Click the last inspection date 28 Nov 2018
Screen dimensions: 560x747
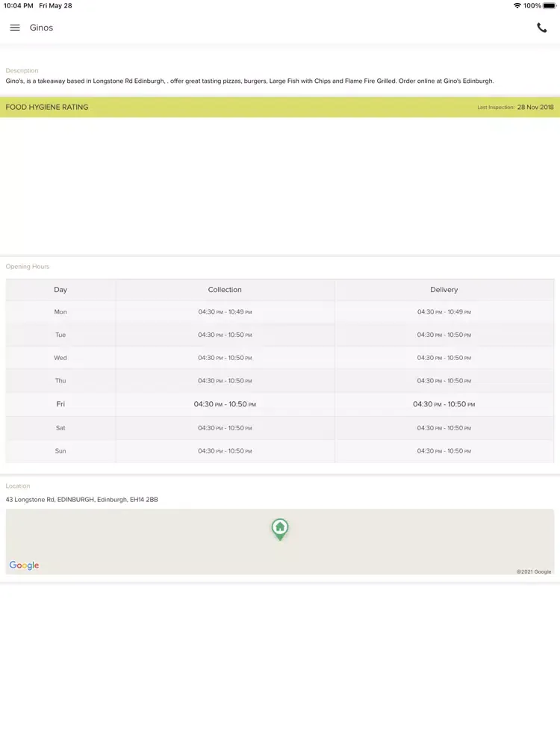535,107
